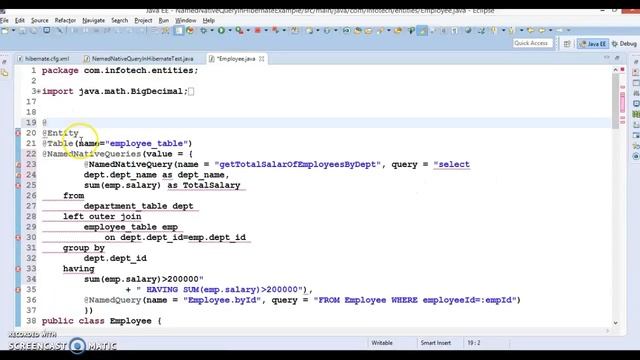This screenshot has height=360, width=640.
Task: Click the "employee_table" string on line 21
Action: [x=147, y=144]
